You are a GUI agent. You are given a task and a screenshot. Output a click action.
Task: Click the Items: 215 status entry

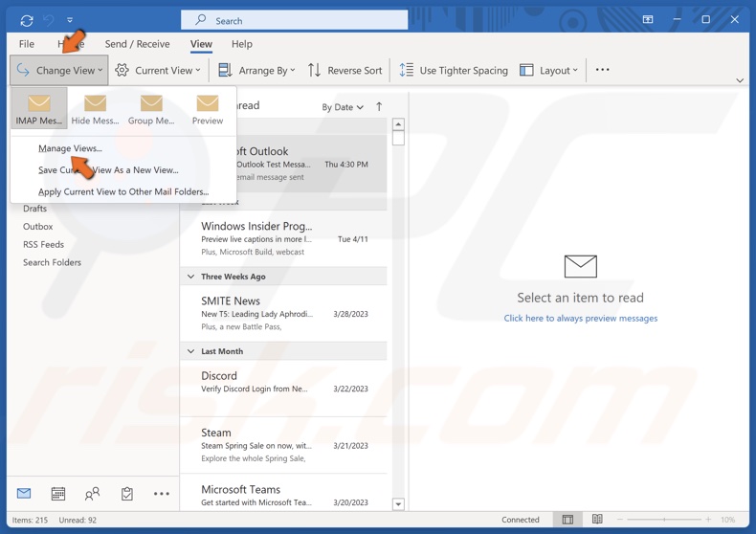[x=30, y=520]
